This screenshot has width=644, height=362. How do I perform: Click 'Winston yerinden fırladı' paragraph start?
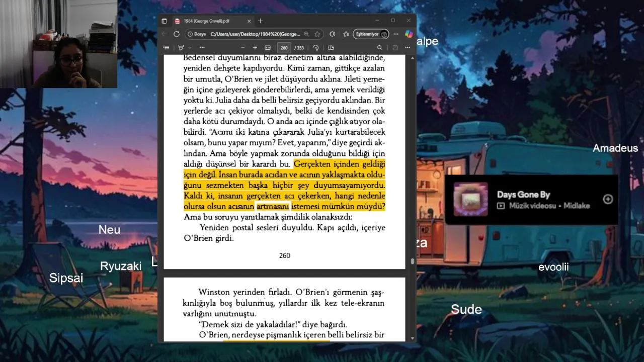(x=245, y=292)
